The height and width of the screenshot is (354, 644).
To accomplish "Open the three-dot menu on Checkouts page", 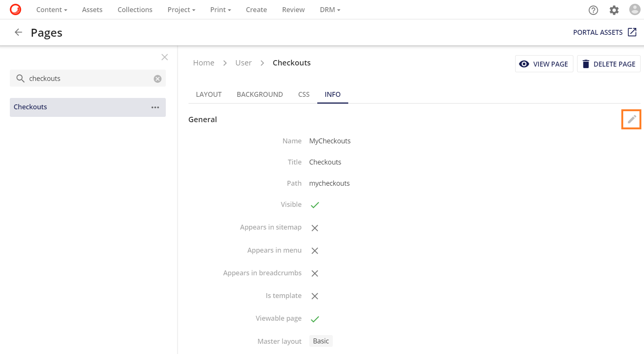I will tap(155, 107).
